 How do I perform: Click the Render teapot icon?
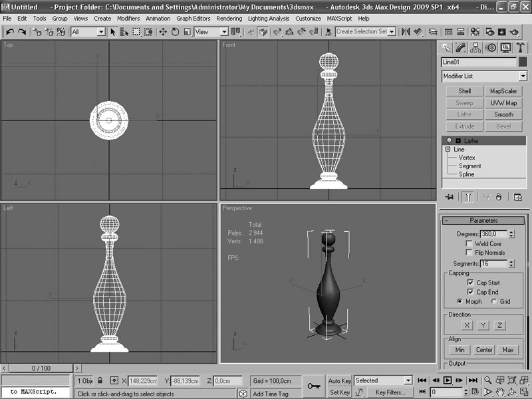(x=514, y=32)
